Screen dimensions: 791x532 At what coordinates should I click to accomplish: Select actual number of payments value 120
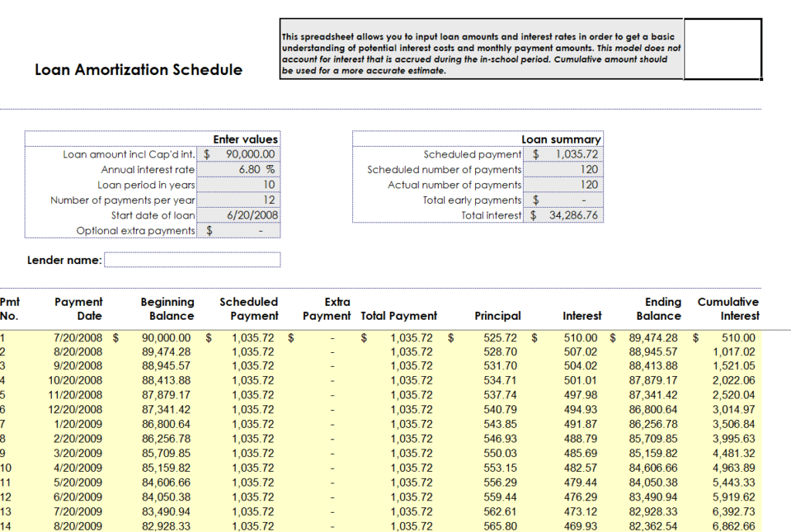(x=563, y=185)
